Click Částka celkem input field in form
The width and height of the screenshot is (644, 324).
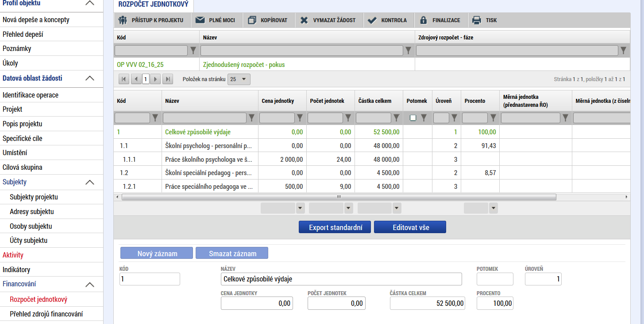pos(428,303)
